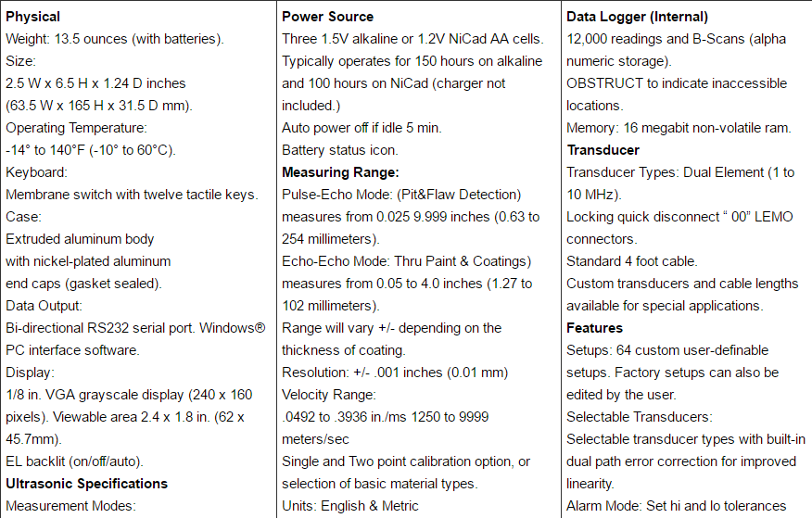Click the Velocity Range label
Image resolution: width=812 pixels, height=518 pixels.
(329, 395)
